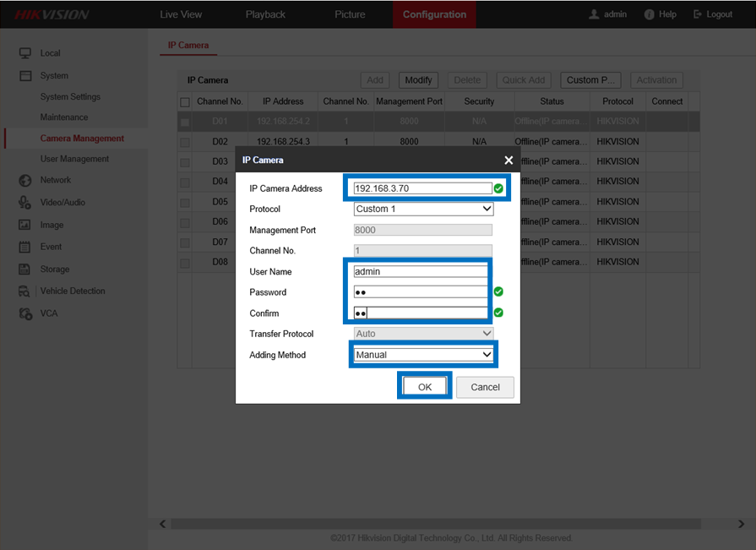Check the box for camera D02
The image size is (756, 550).
point(185,142)
